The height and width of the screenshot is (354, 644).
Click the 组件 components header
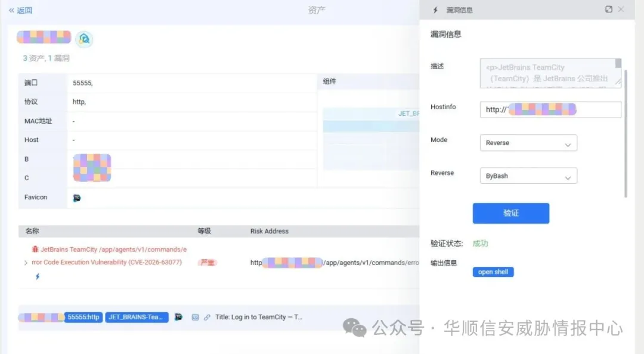pos(329,81)
